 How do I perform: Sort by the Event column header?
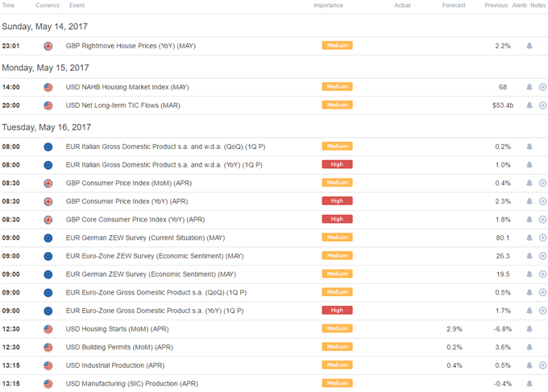click(x=77, y=6)
